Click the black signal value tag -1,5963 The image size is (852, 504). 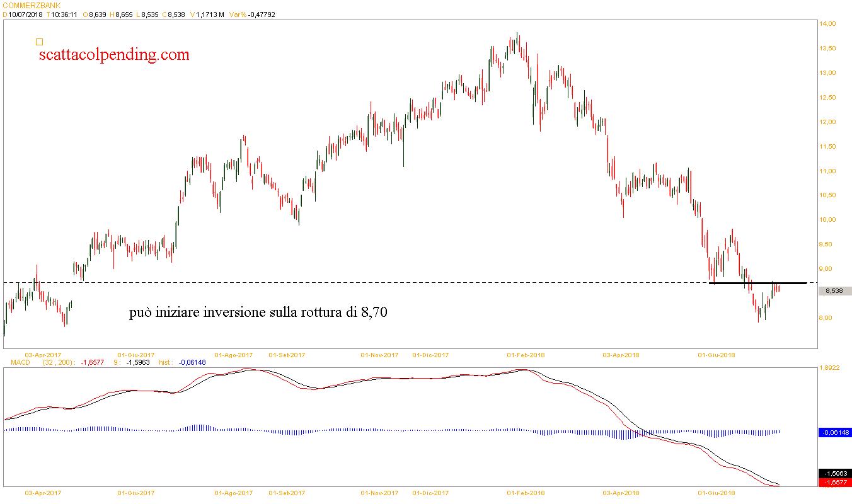click(x=834, y=474)
